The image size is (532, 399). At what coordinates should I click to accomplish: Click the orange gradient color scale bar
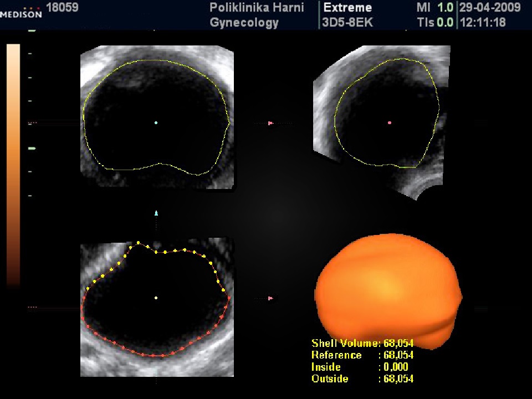click(x=13, y=166)
